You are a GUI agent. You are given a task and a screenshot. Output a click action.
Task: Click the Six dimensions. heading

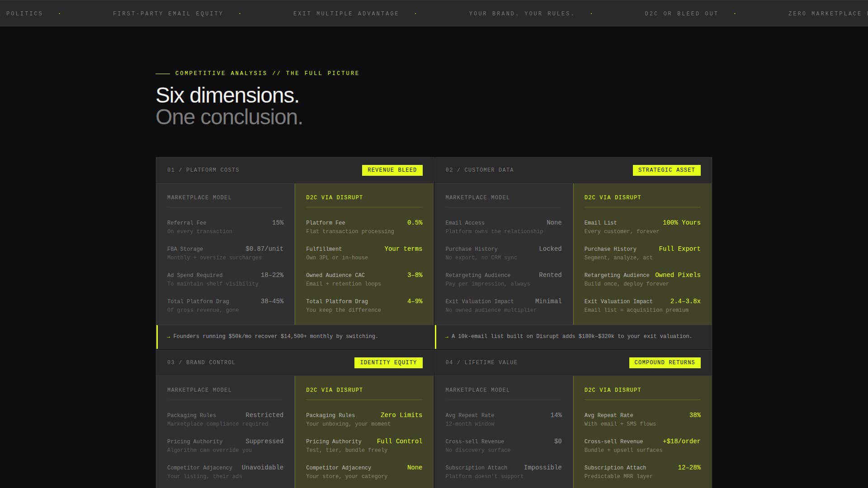(x=227, y=95)
